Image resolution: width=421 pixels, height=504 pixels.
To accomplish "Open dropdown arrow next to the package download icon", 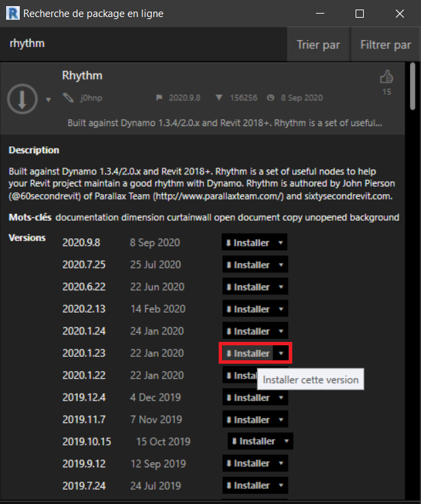I will coord(48,99).
